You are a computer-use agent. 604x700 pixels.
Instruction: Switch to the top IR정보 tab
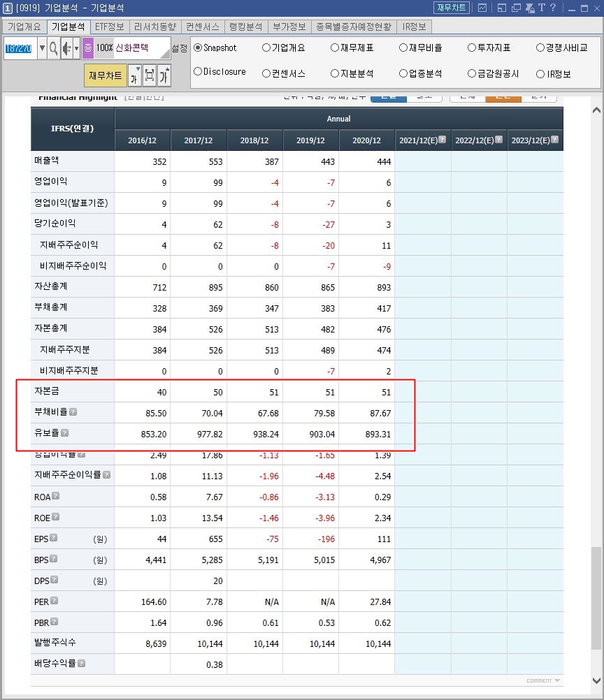[x=414, y=27]
